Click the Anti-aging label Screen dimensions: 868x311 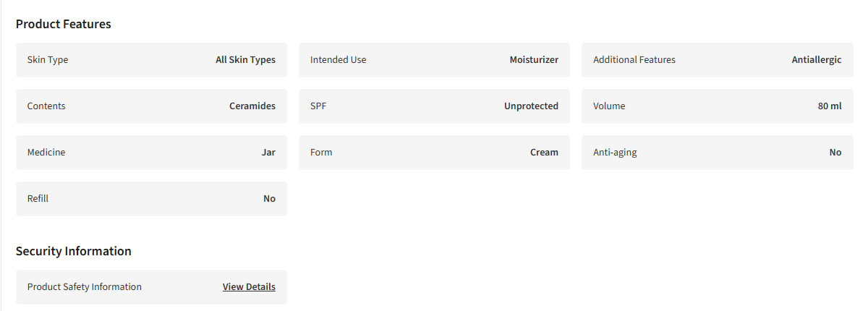[615, 153]
